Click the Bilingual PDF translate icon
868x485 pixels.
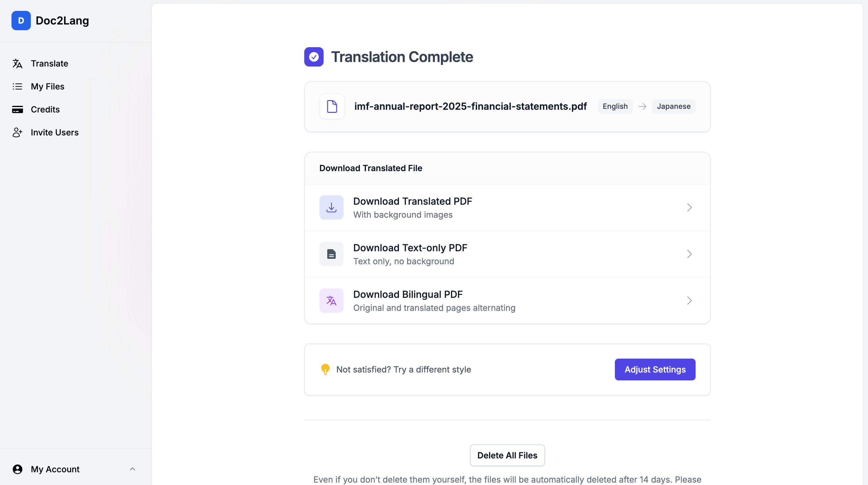click(x=331, y=301)
